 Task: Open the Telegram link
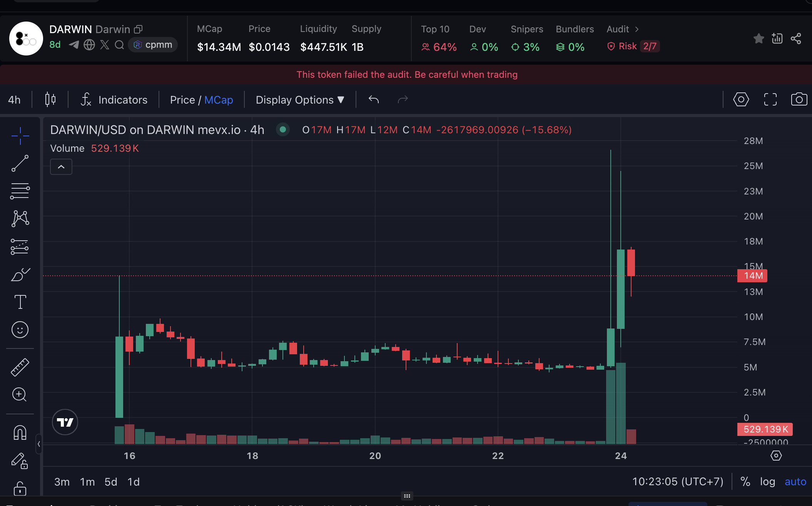coord(74,45)
